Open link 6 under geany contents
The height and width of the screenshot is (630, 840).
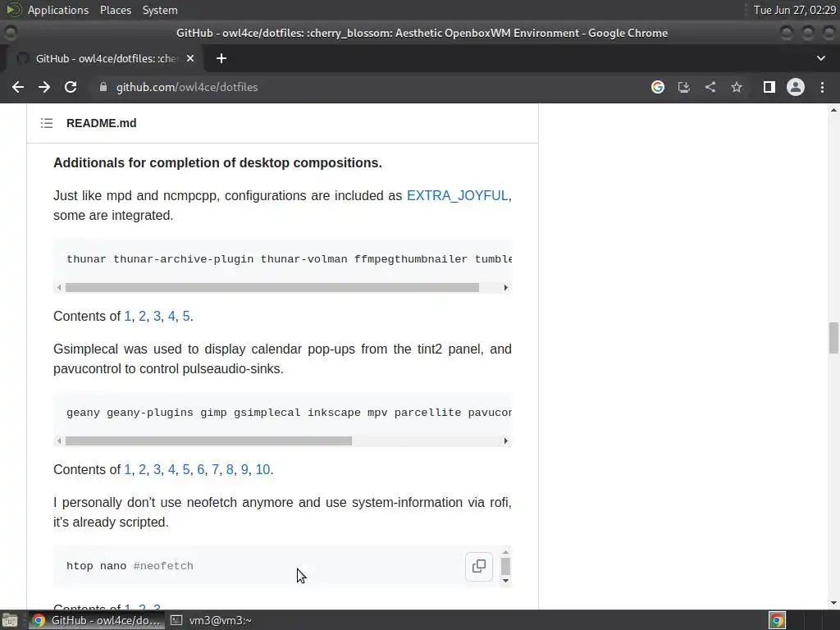point(200,469)
